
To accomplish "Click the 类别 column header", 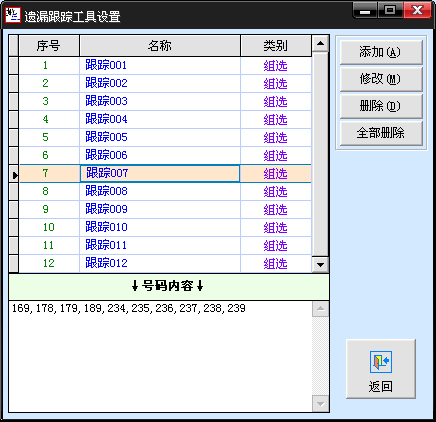I will (x=276, y=46).
